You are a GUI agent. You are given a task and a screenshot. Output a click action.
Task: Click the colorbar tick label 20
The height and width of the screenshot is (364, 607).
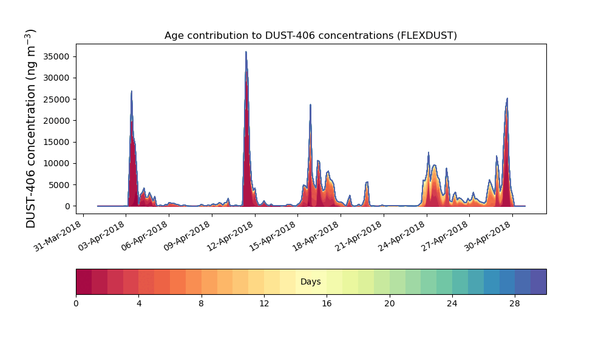pyautogui.click(x=390, y=304)
